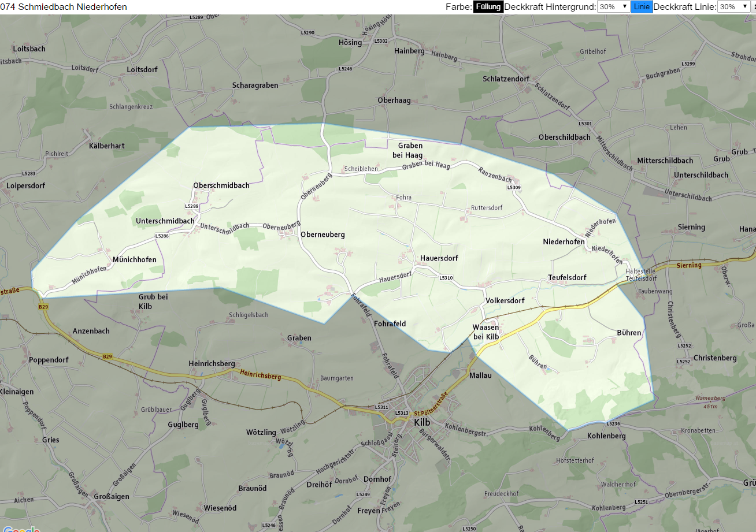Click the Hauersdorf village label
The width and height of the screenshot is (756, 532).
(x=439, y=258)
